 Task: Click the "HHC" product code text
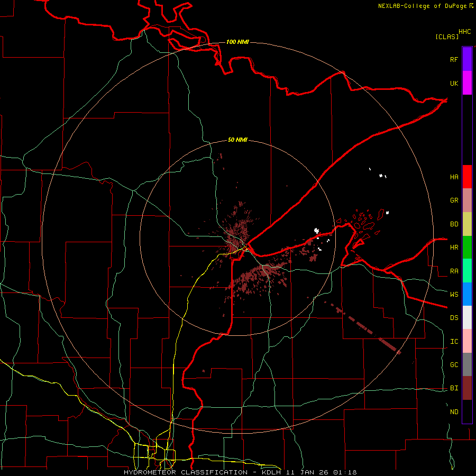point(465,32)
